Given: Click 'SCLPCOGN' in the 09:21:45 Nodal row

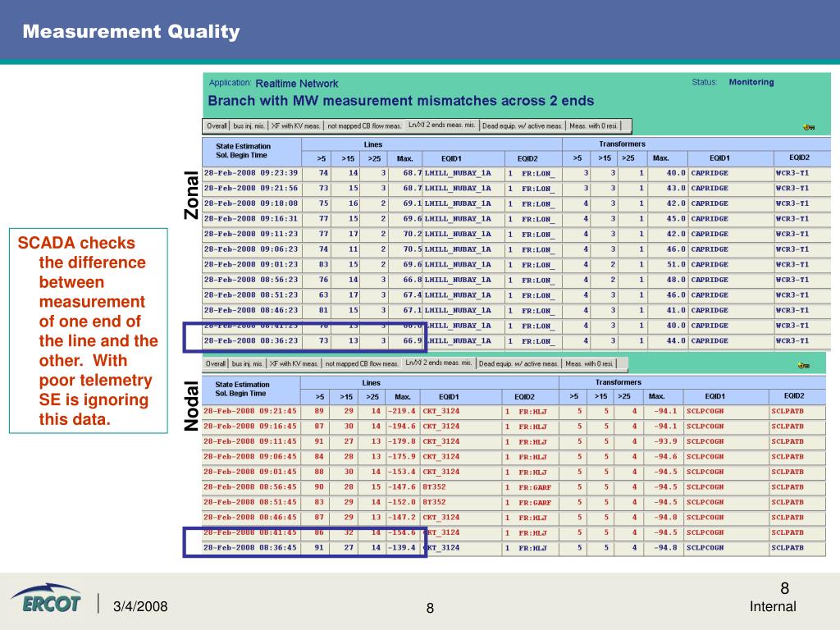Looking at the screenshot, I should click(x=705, y=411).
